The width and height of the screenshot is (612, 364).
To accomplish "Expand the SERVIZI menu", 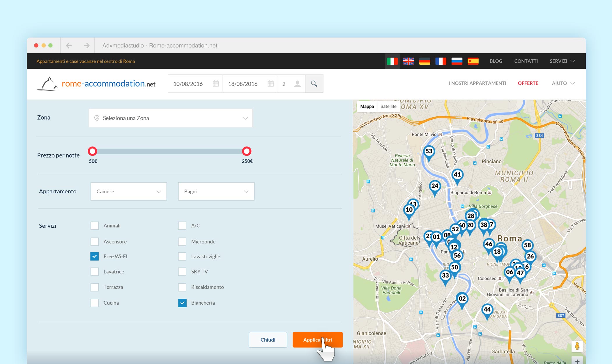I will [x=562, y=61].
